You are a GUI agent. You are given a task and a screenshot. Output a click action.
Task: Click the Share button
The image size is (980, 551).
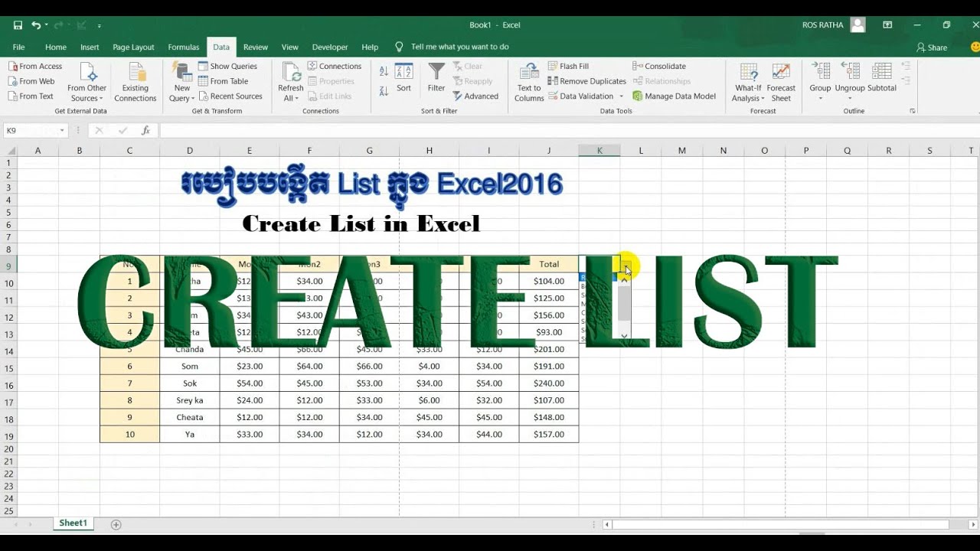pos(932,47)
